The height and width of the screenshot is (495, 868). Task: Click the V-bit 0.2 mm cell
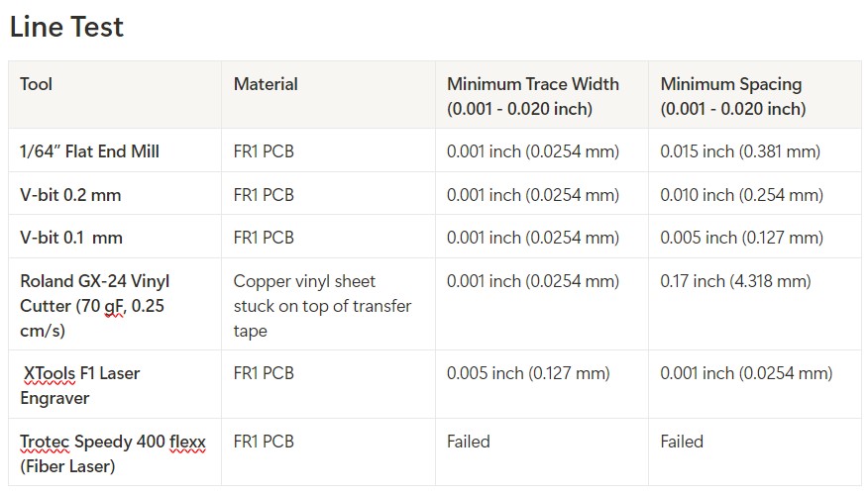coord(115,194)
